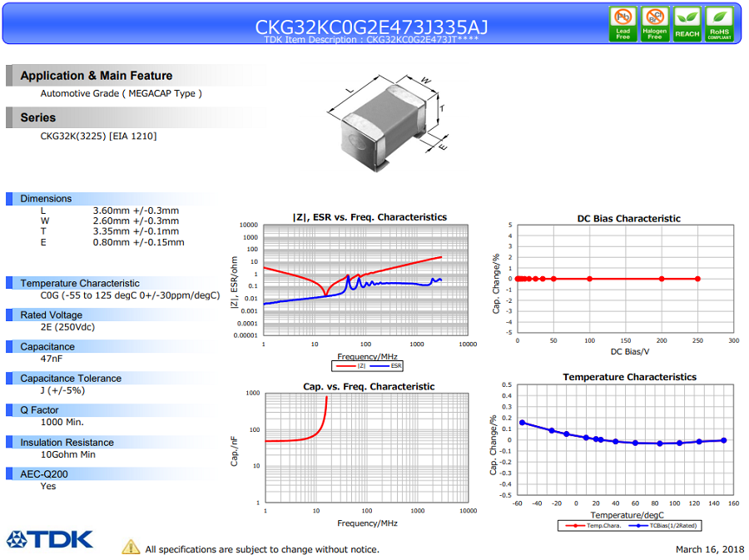Select the Yes value under AEC-Q200

(x=47, y=486)
